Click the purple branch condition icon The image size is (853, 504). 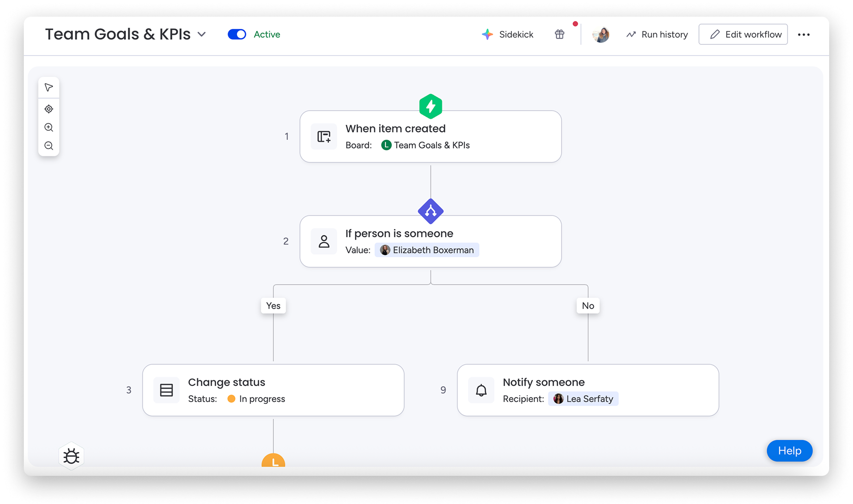click(430, 211)
